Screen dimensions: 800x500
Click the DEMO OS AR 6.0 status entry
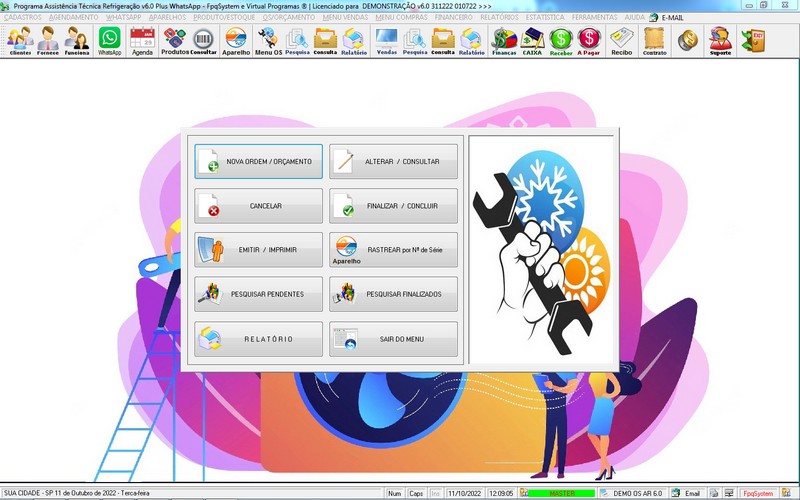[632, 493]
